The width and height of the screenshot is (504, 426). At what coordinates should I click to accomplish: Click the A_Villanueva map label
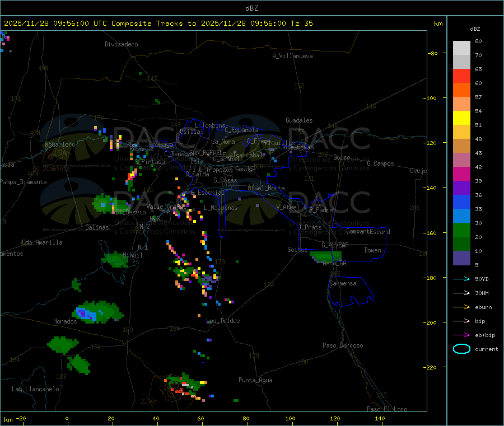tap(292, 56)
